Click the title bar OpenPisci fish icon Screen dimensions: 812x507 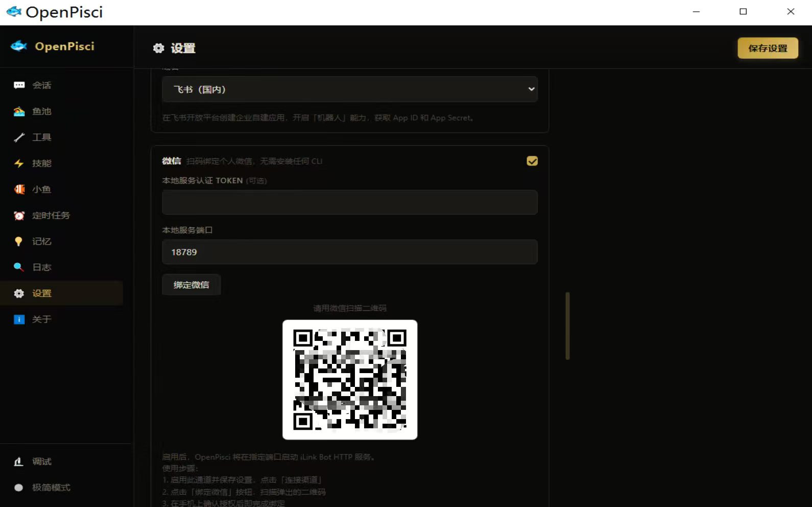[x=14, y=12]
